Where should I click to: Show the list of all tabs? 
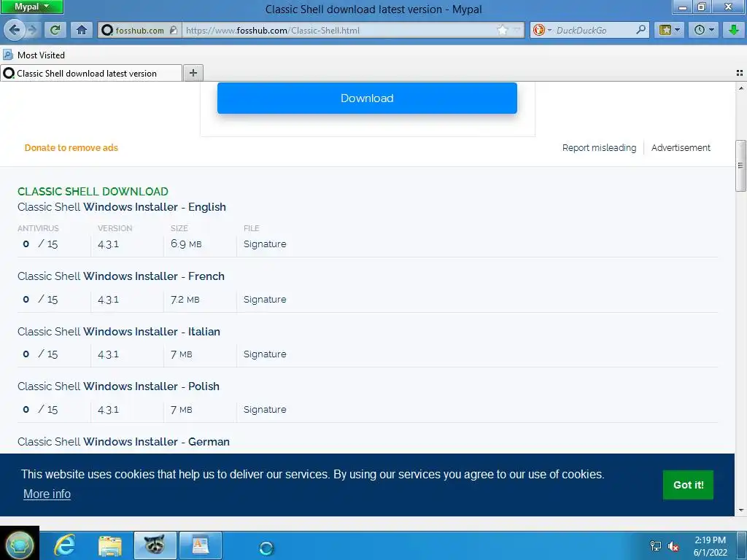click(x=740, y=73)
